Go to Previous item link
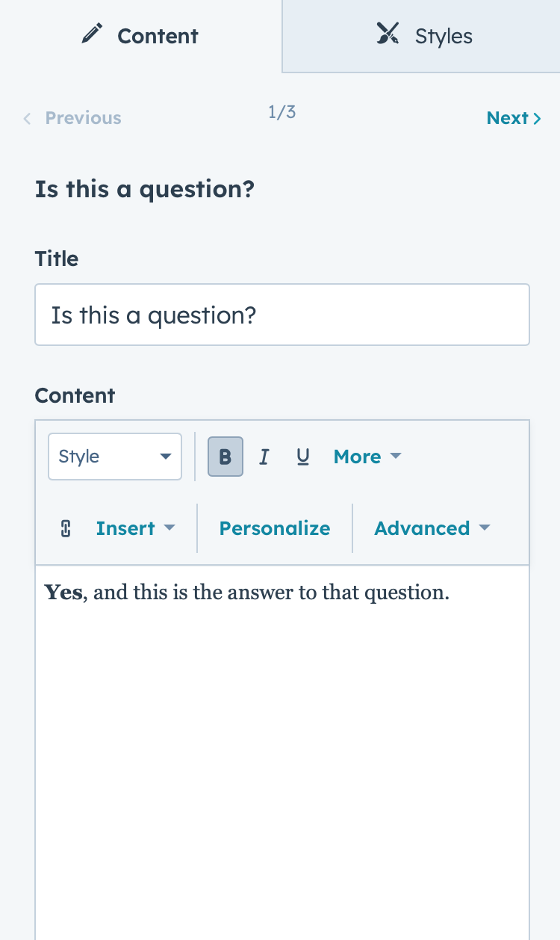Screen dimensions: 560x940 pyautogui.click(x=72, y=118)
